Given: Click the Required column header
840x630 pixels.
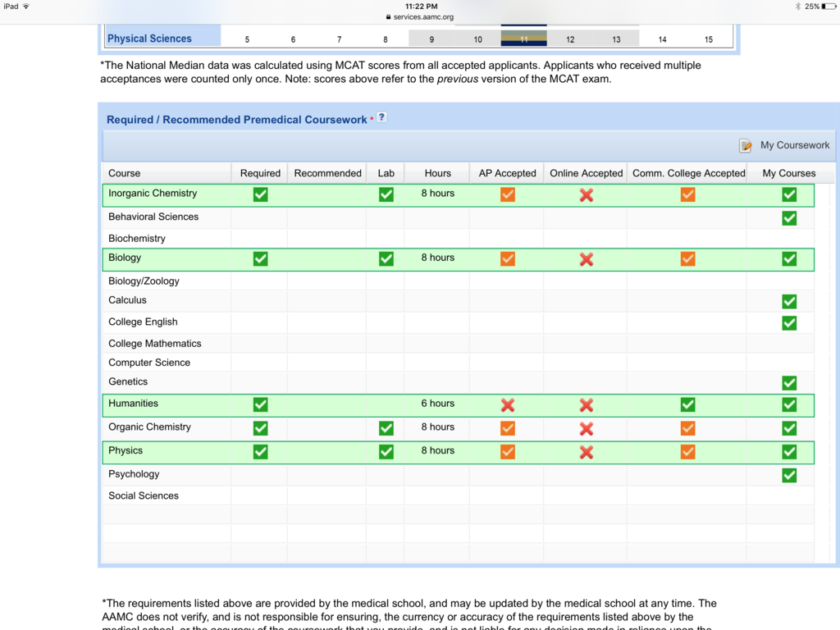Looking at the screenshot, I should tap(260, 173).
